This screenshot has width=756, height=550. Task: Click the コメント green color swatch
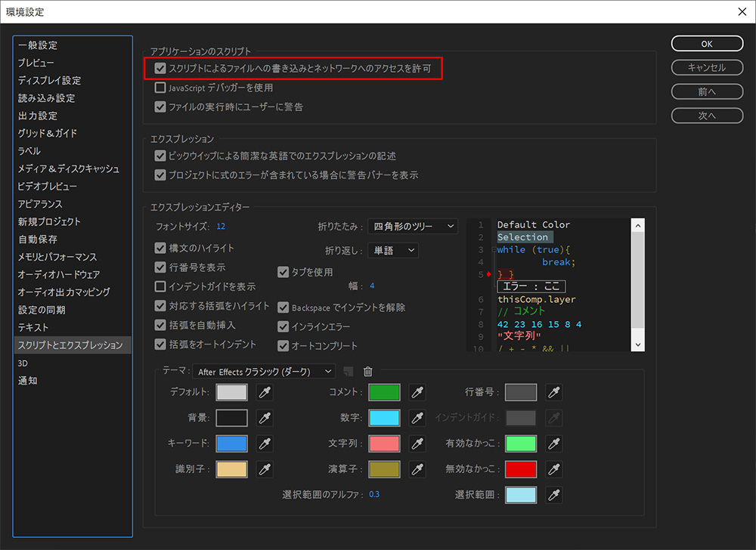point(384,392)
